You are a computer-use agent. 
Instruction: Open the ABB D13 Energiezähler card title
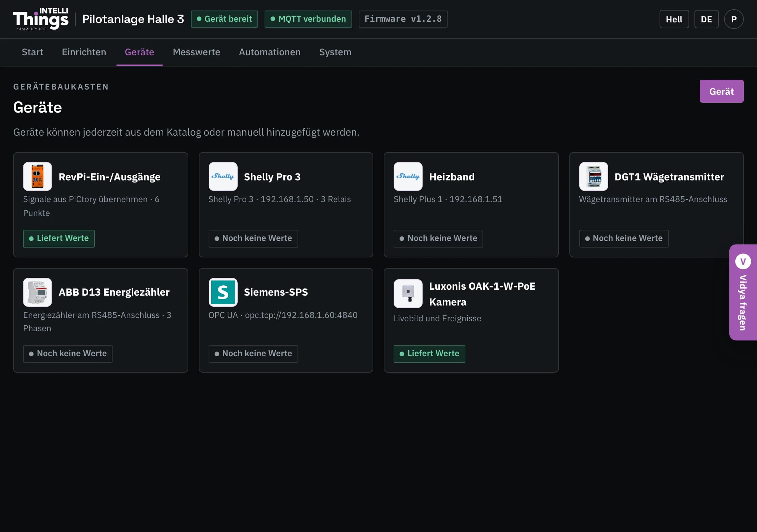pyautogui.click(x=114, y=292)
